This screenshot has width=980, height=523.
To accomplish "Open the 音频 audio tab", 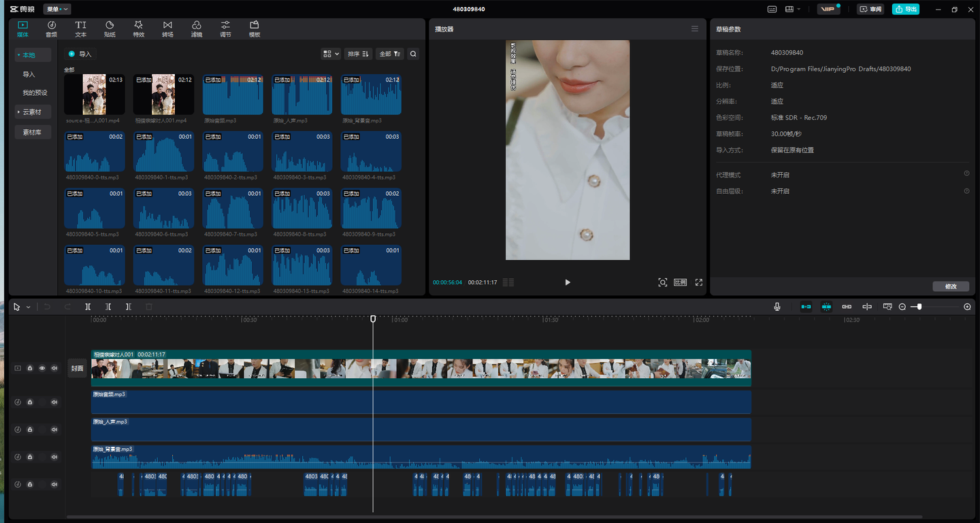I will [x=52, y=29].
